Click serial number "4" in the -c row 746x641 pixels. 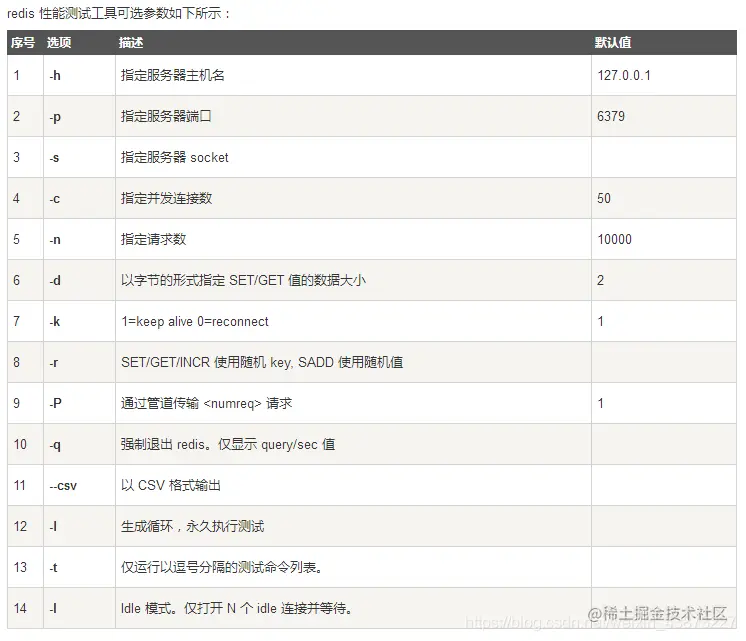pyautogui.click(x=17, y=198)
